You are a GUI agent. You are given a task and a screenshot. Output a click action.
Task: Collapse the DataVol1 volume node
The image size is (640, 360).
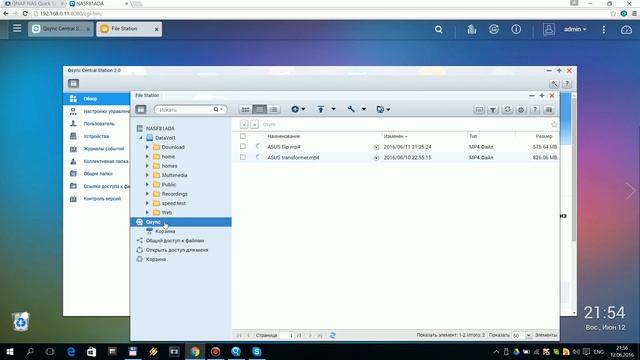tap(141, 138)
